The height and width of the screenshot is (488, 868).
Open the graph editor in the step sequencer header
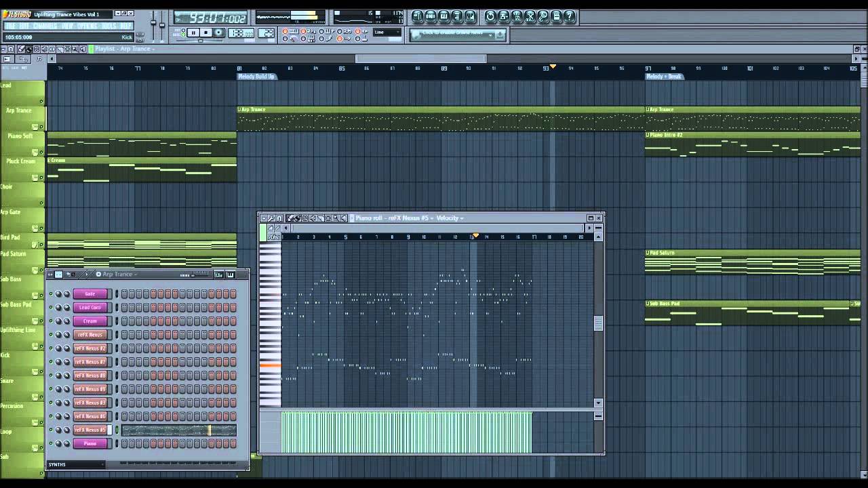coord(218,274)
